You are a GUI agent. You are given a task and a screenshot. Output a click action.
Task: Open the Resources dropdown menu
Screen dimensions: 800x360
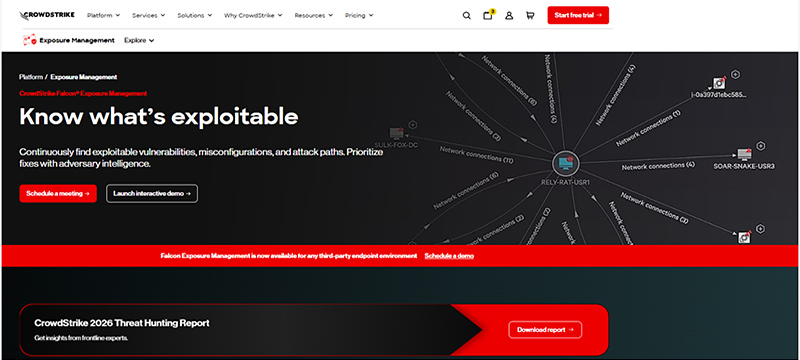[x=314, y=15]
